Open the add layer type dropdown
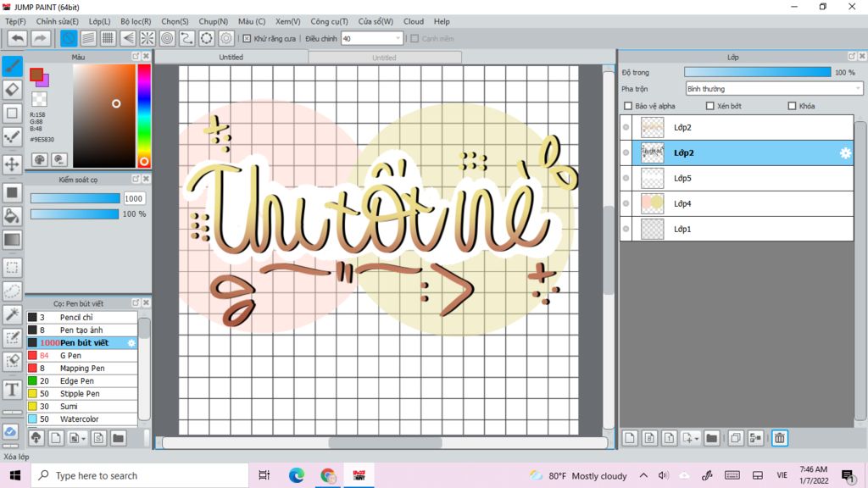 click(x=696, y=439)
